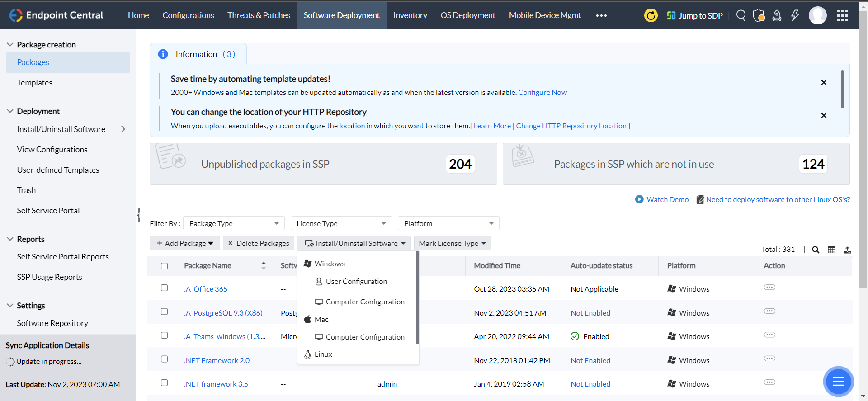Image resolution: width=868 pixels, height=401 pixels.
Task: Open the Package Type filter dropdown
Action: pos(234,223)
